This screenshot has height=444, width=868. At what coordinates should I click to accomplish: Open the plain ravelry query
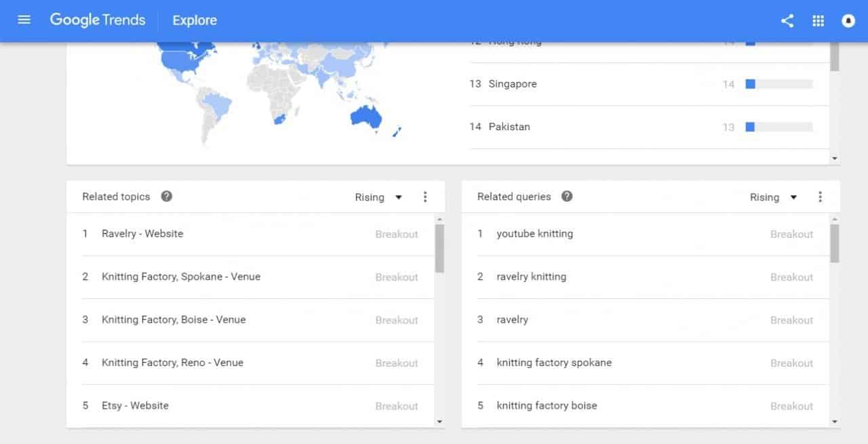click(x=512, y=320)
